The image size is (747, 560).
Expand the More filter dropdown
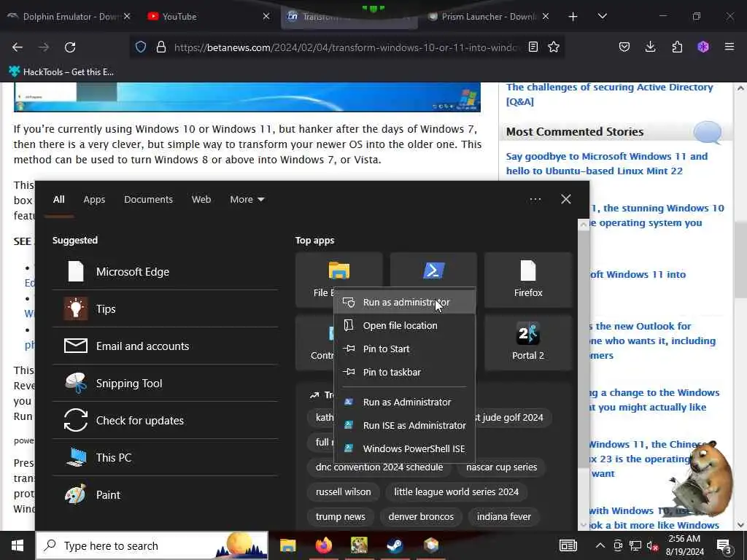[x=247, y=200]
